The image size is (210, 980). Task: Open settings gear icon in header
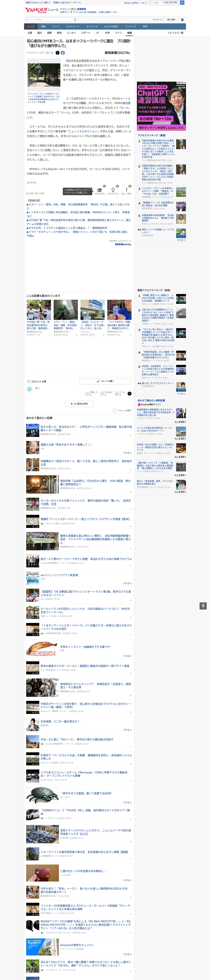pos(182,19)
